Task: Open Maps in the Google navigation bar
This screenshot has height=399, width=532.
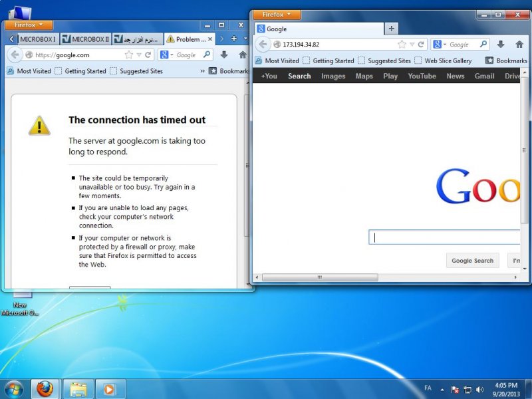Action: coord(364,76)
